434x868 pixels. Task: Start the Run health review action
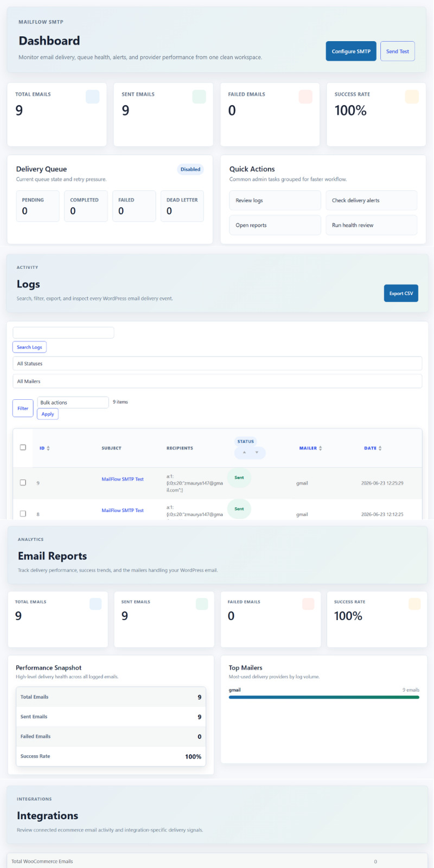(371, 225)
